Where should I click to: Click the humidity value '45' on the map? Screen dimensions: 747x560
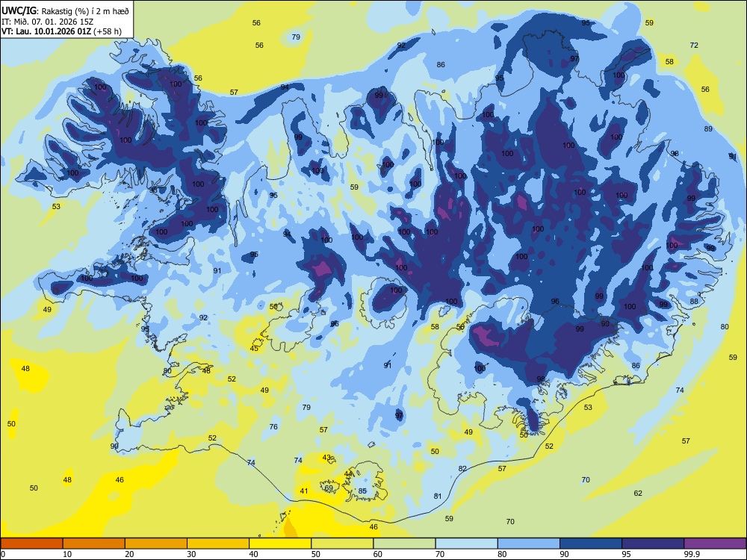point(255,349)
